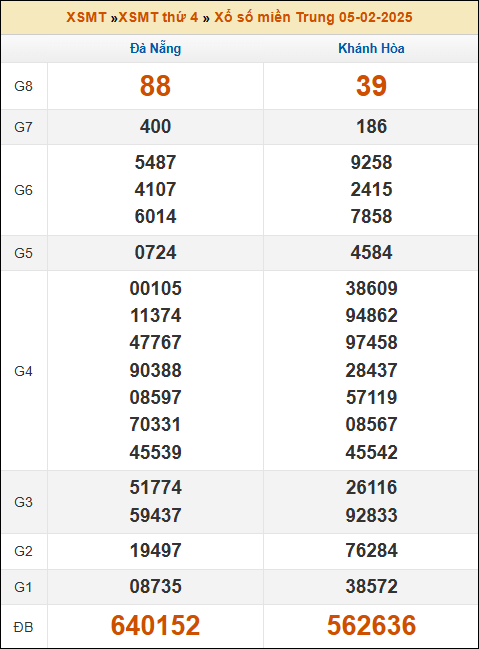479x649 pixels.
Task: Click the ĐB row label
Action: point(23,627)
